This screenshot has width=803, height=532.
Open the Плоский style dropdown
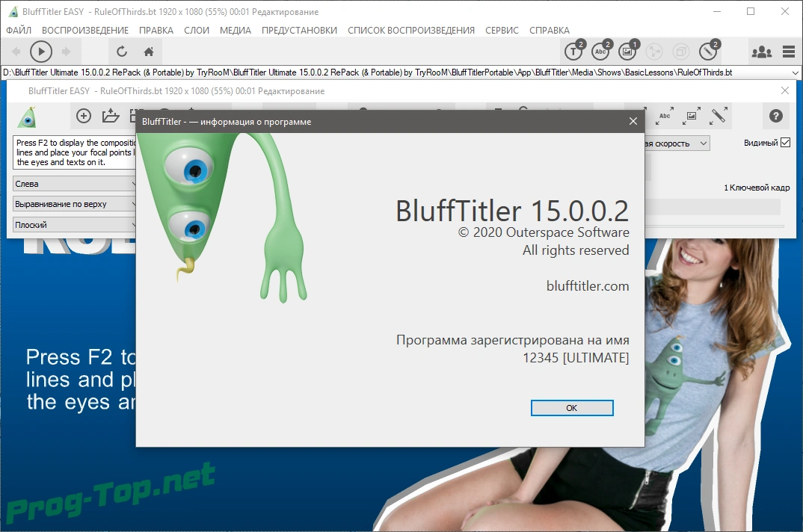[x=74, y=224]
